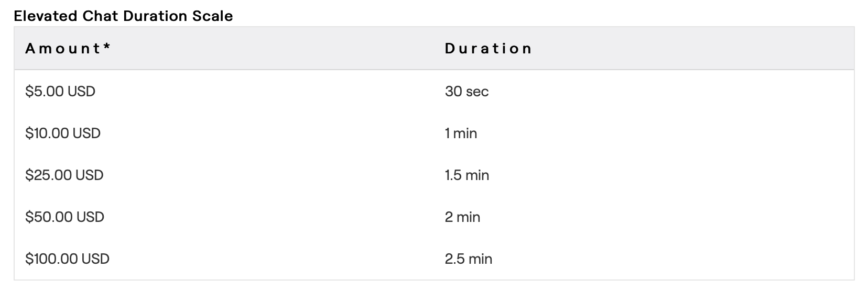The image size is (868, 291).
Task: Click the "Elevated Chat Duration Scale" table title
Action: [x=123, y=16]
